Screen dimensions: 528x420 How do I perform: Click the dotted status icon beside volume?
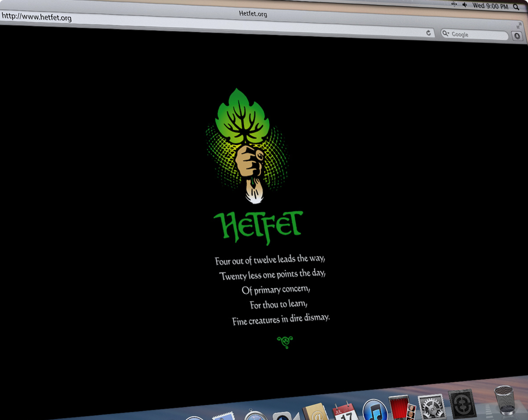pos(454,4)
